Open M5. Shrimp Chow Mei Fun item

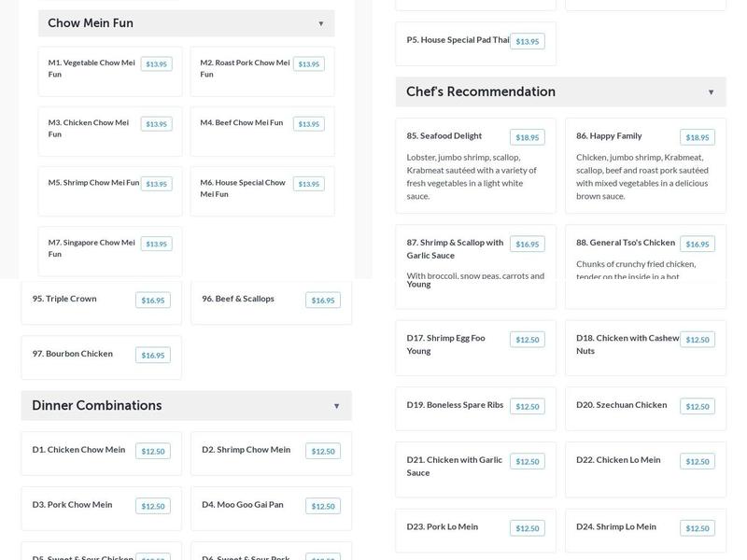coord(93,183)
